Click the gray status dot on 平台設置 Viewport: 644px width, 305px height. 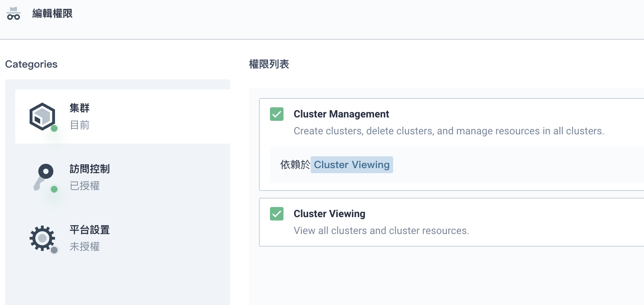pos(54,250)
